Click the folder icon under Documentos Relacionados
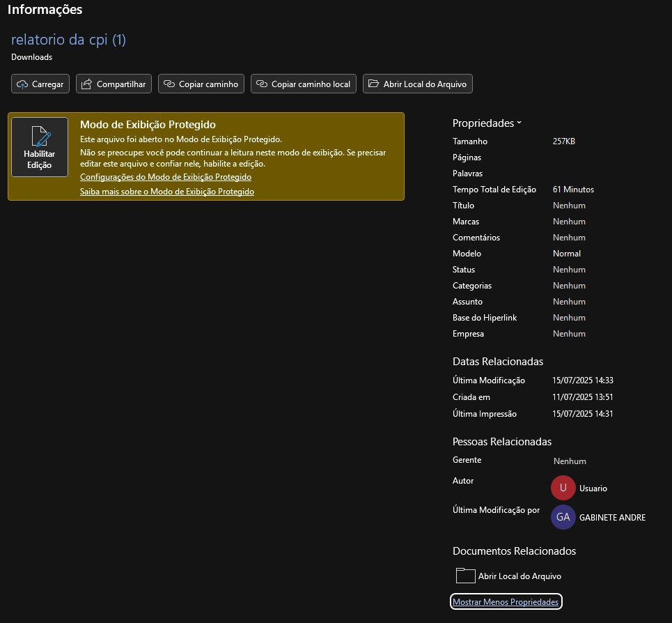This screenshot has width=672, height=623. pyautogui.click(x=464, y=576)
